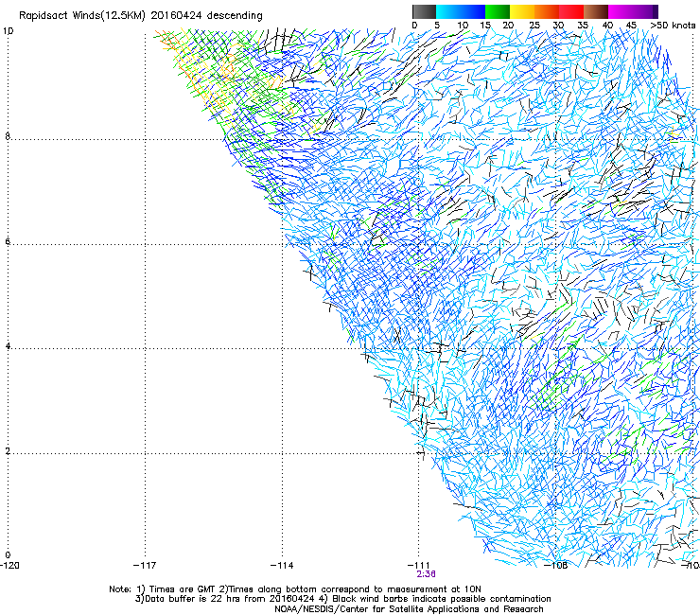Image resolution: width=700 pixels, height=615 pixels.
Task: Click the date '20160424' in the title
Action: (x=176, y=16)
